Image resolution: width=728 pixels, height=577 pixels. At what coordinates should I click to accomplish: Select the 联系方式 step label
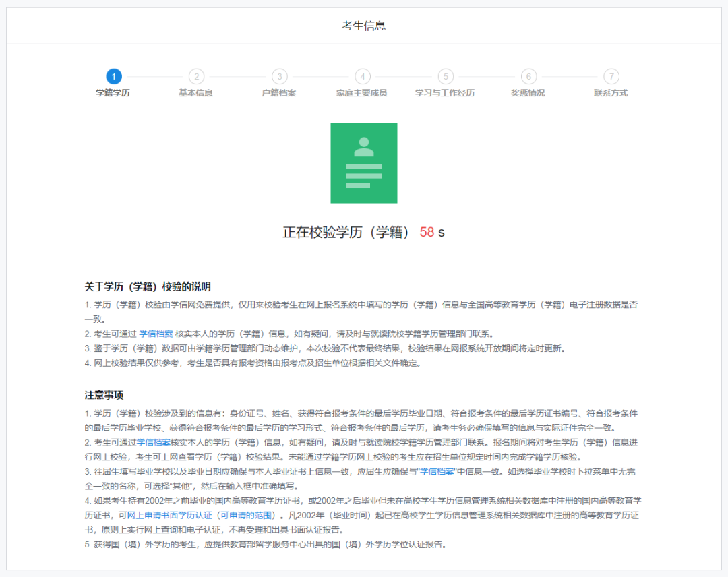[x=611, y=93]
